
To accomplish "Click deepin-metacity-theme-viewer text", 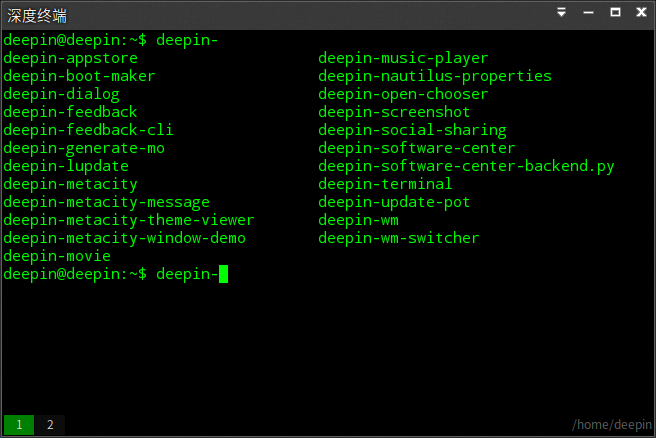I will point(128,220).
